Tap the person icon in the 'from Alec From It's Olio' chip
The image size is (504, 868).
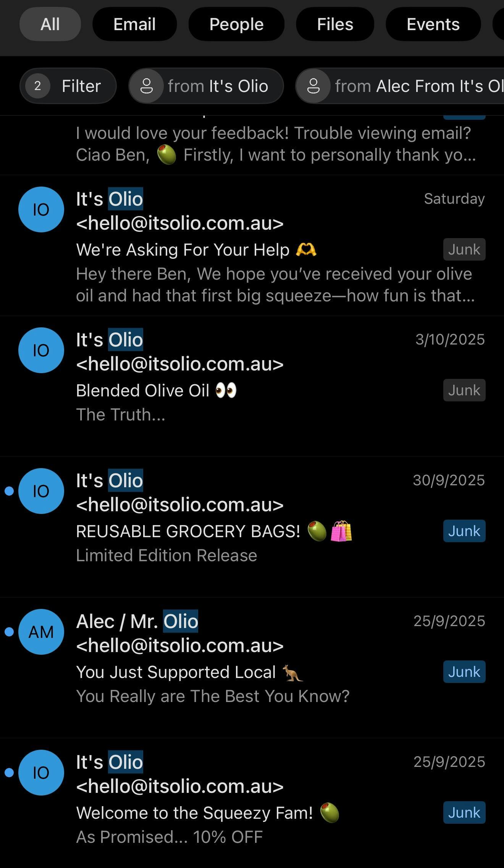point(313,86)
